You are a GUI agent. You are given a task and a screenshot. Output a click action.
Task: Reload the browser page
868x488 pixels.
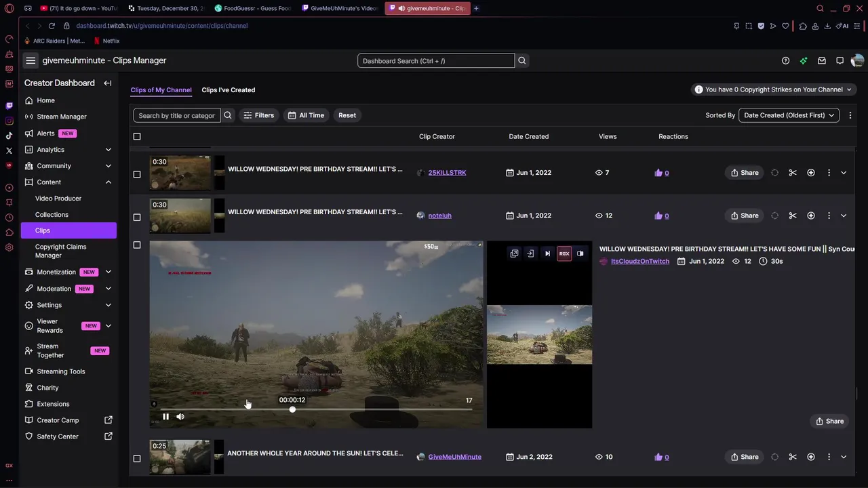click(x=52, y=26)
